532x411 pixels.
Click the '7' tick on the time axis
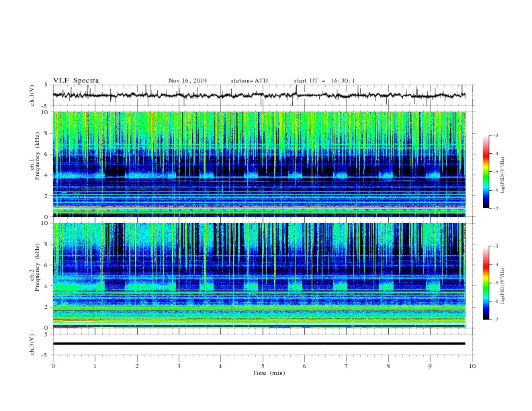coord(347,366)
